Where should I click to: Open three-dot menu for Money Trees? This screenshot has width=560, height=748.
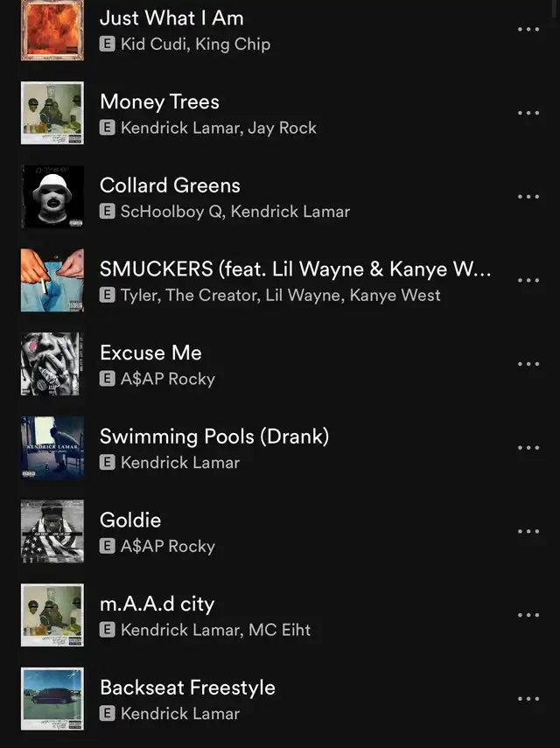(x=528, y=113)
